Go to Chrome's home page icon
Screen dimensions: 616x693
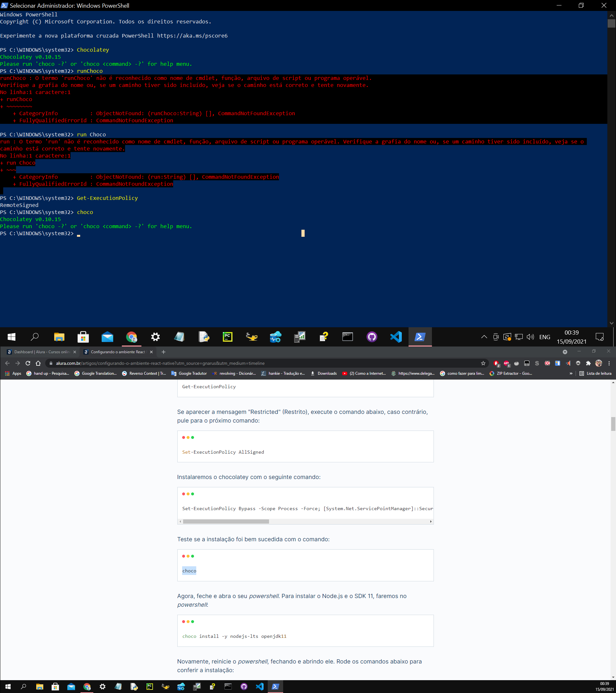coord(38,363)
